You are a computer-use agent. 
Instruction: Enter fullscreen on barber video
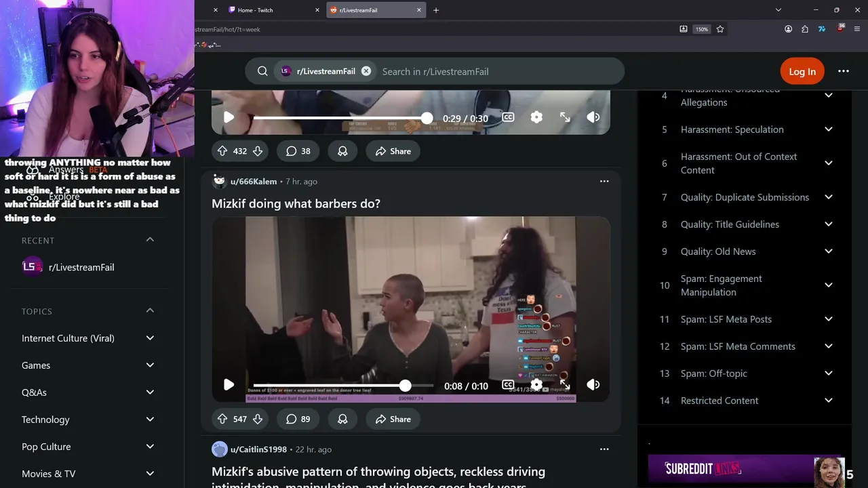click(x=565, y=385)
